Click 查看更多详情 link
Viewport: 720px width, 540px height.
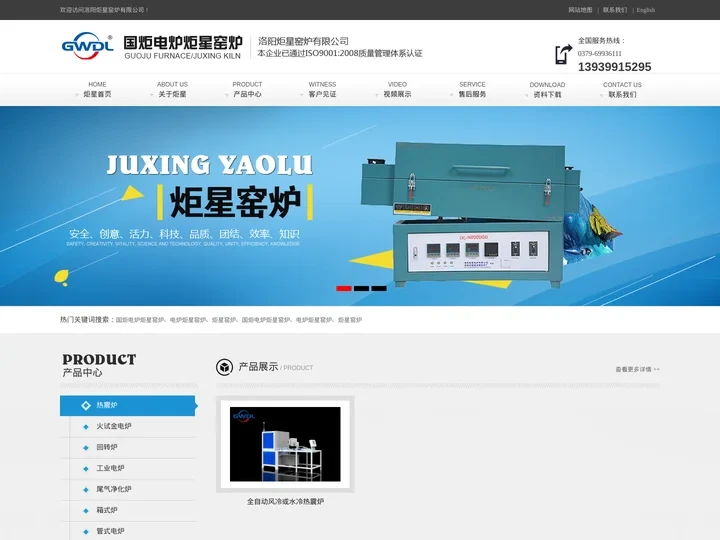[637, 369]
